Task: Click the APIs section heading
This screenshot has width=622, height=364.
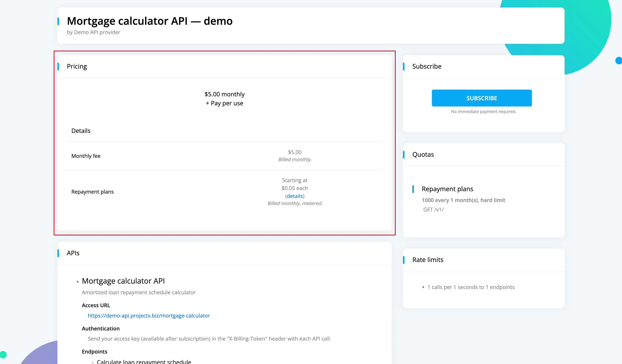Action: 73,253
